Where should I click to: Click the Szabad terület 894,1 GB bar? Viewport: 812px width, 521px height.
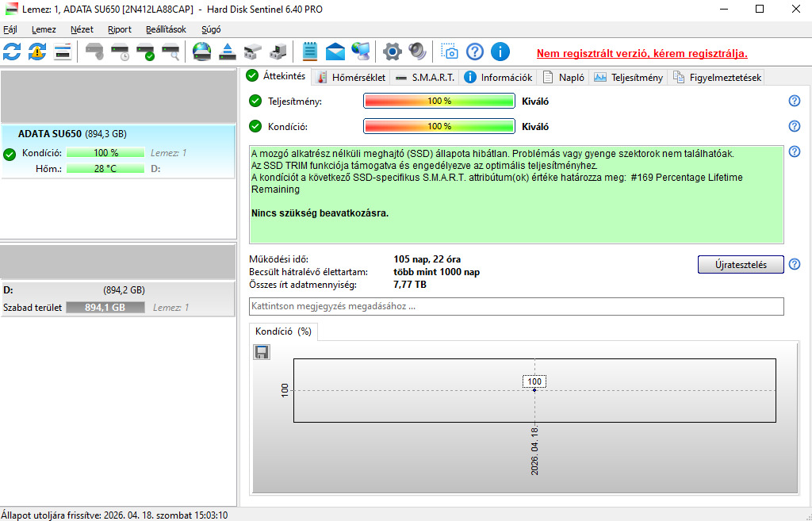pyautogui.click(x=105, y=307)
